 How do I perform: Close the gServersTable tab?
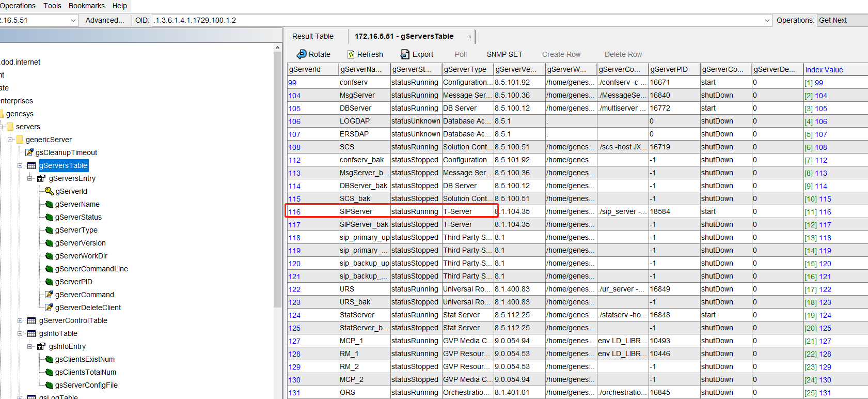469,37
